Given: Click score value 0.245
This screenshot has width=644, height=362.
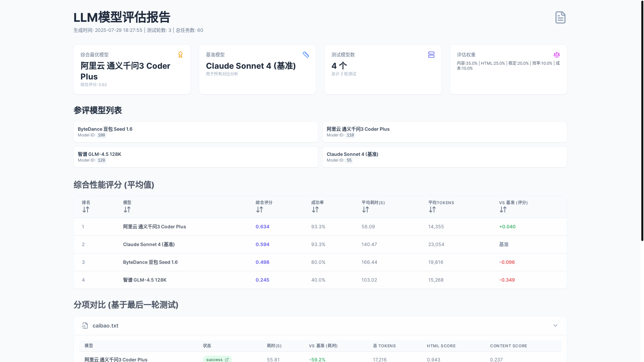Looking at the screenshot, I should pos(262,280).
